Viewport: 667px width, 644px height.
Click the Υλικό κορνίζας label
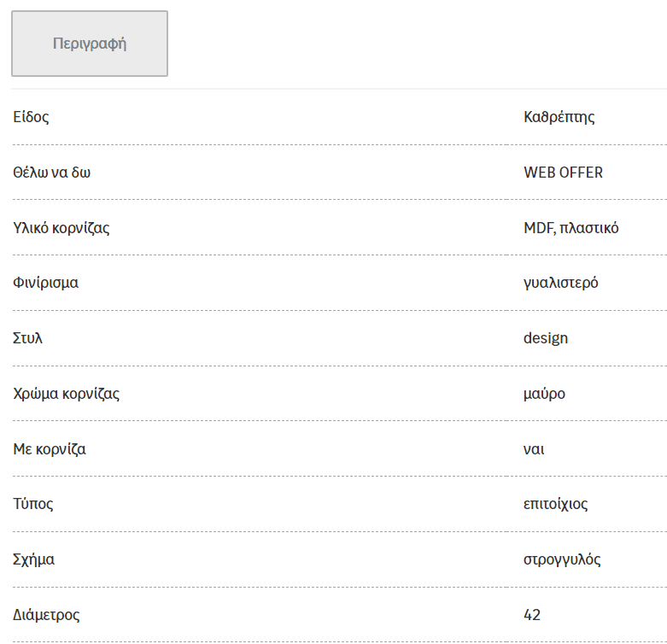tap(61, 228)
